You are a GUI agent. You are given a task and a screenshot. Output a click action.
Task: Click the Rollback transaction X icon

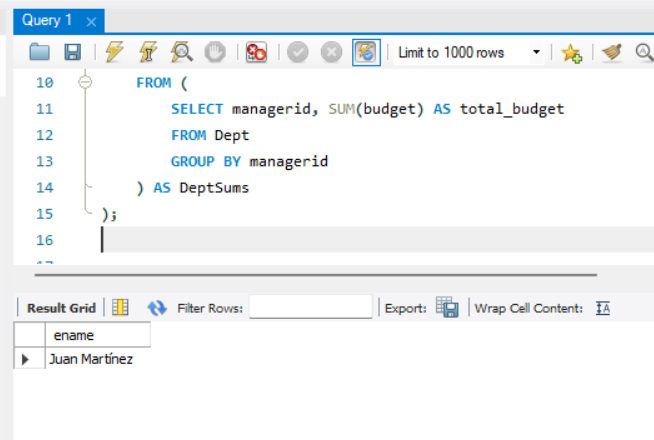click(331, 53)
